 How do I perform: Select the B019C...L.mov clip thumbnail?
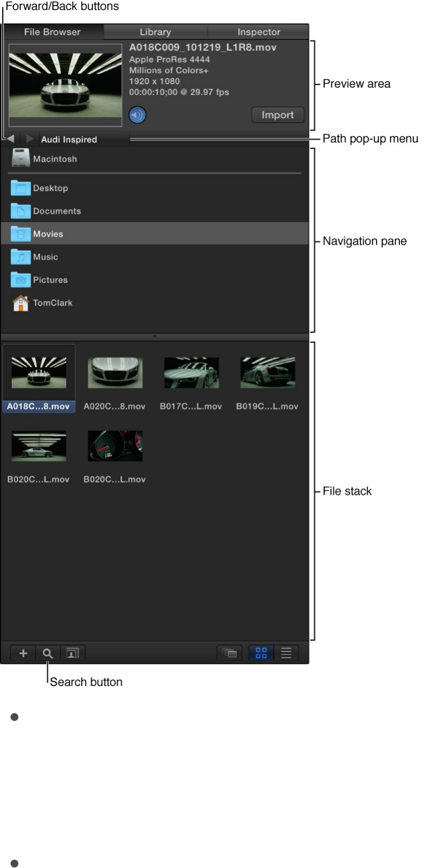coord(268,372)
